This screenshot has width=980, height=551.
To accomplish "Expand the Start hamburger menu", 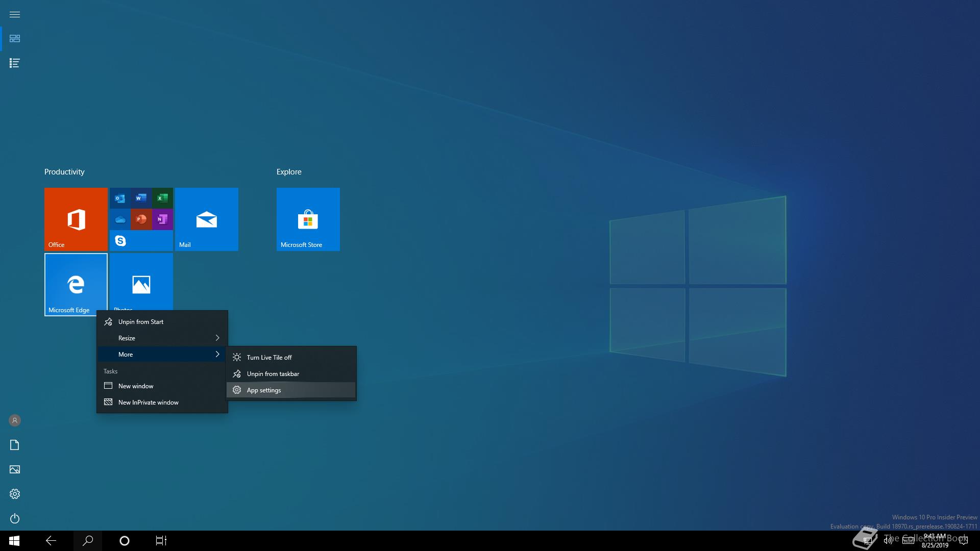I will pyautogui.click(x=15, y=14).
